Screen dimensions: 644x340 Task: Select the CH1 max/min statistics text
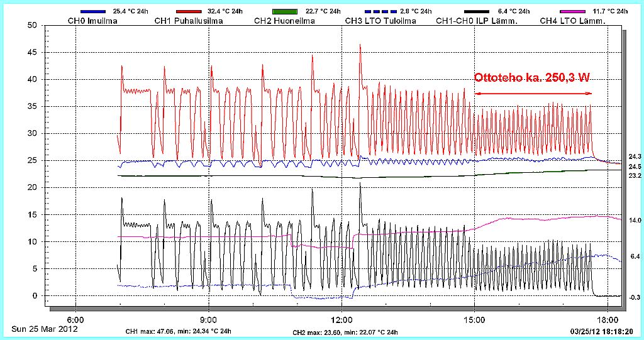click(178, 331)
